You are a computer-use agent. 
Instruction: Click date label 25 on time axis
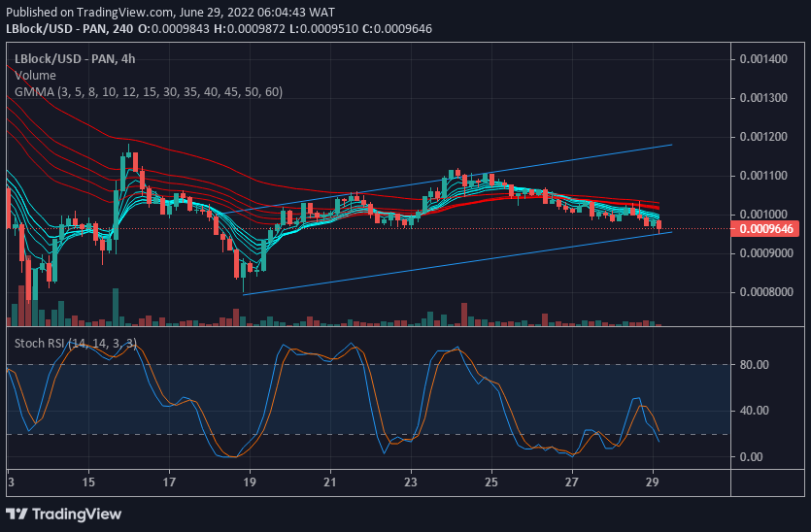tap(491, 482)
